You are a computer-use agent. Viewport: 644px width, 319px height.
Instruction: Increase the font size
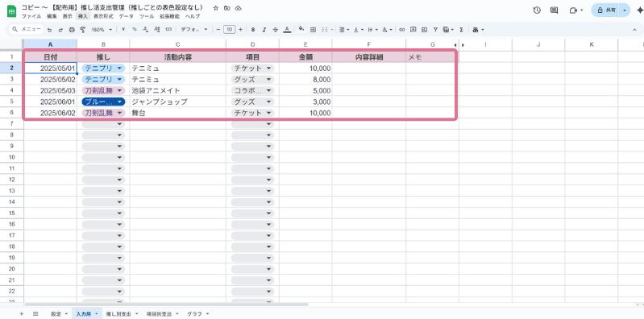(240, 30)
